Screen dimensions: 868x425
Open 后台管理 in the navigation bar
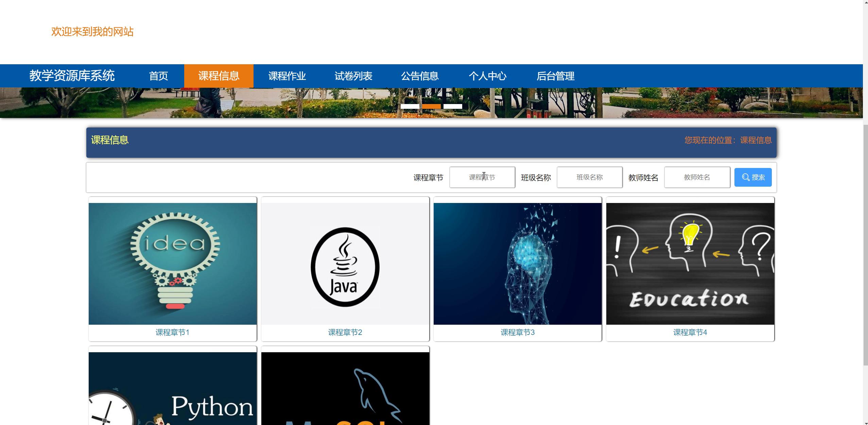[x=555, y=76]
